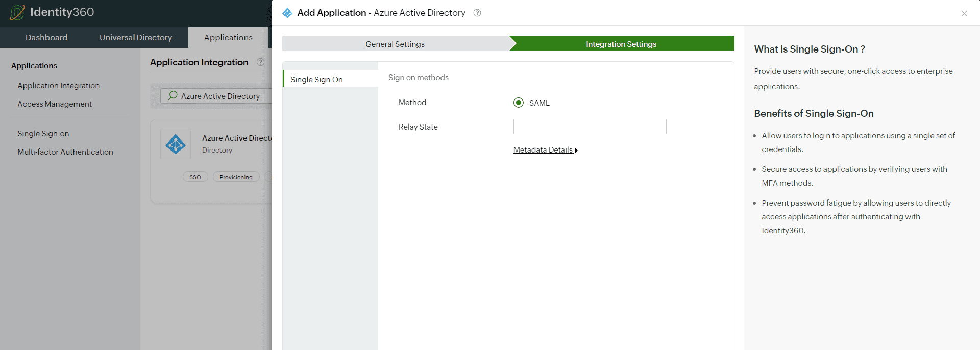Select Single Sign On side tab
The width and height of the screenshot is (980, 350).
tap(316, 80)
